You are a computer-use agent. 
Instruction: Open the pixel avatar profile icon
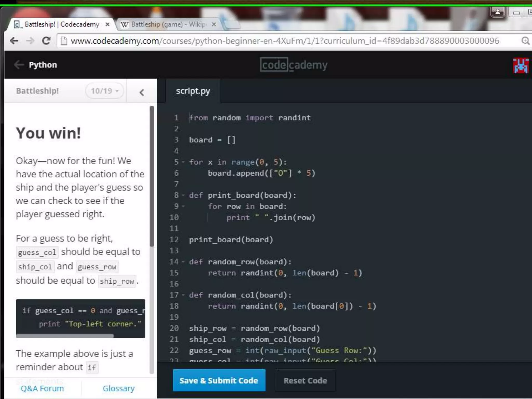point(521,65)
